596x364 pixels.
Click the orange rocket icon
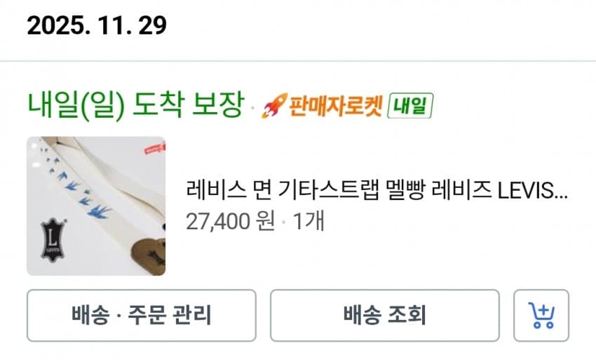pos(271,107)
